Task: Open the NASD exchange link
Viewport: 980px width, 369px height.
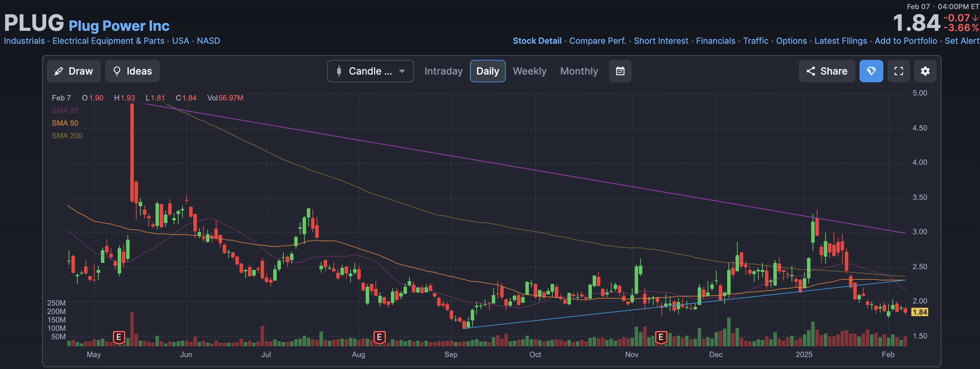Action: (208, 41)
